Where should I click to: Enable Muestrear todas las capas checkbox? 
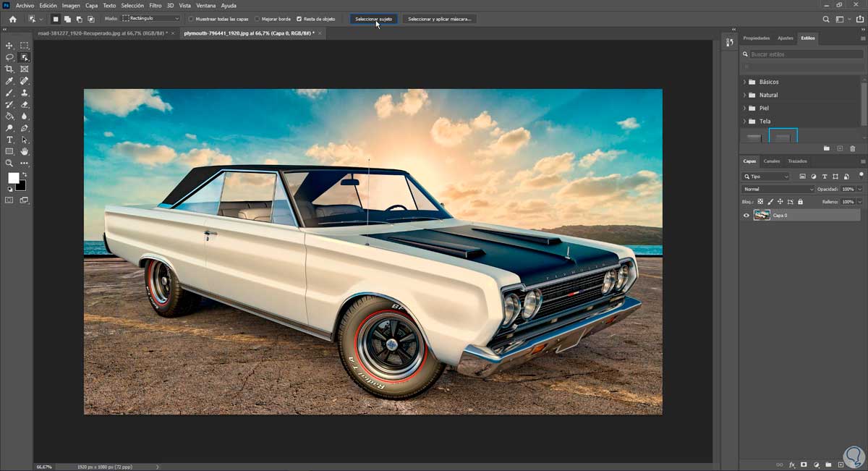[x=191, y=19]
